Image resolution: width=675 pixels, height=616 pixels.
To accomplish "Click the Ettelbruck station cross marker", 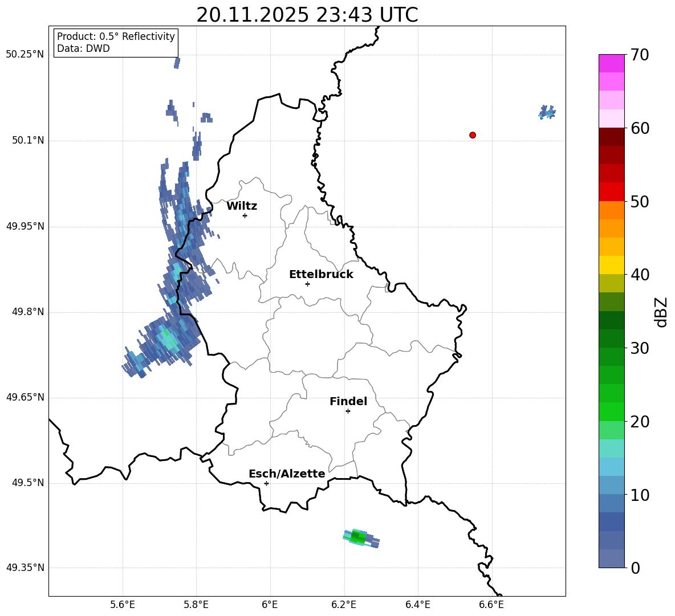I will tap(307, 284).
